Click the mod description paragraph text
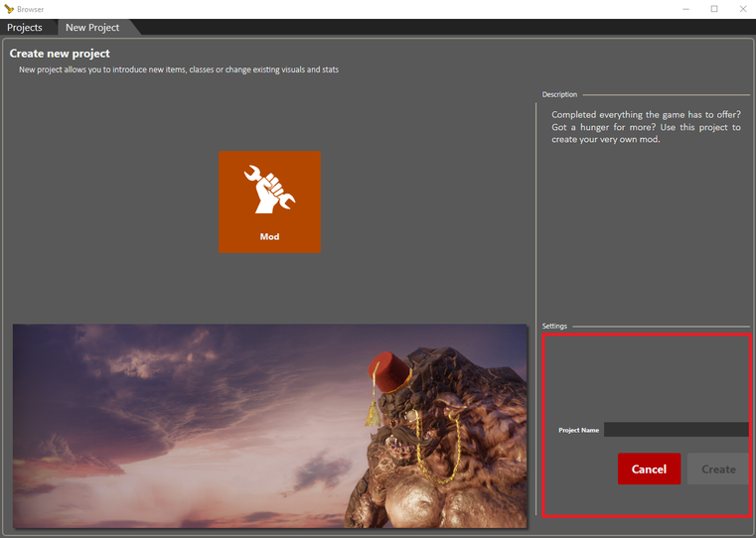This screenshot has width=756, height=538. point(646,127)
